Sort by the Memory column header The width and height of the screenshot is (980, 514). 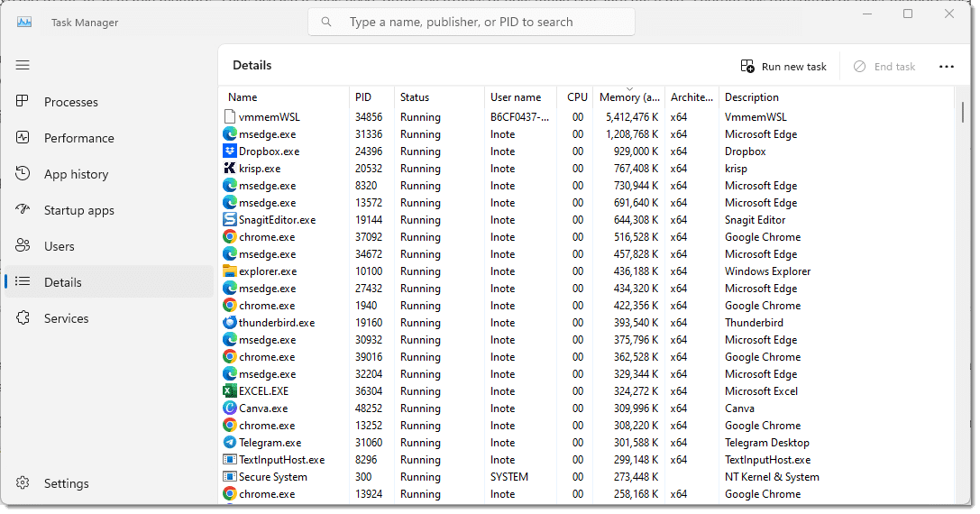pos(628,96)
